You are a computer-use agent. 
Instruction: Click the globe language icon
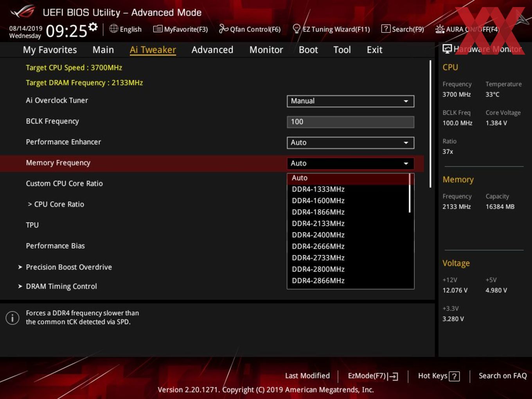click(113, 29)
